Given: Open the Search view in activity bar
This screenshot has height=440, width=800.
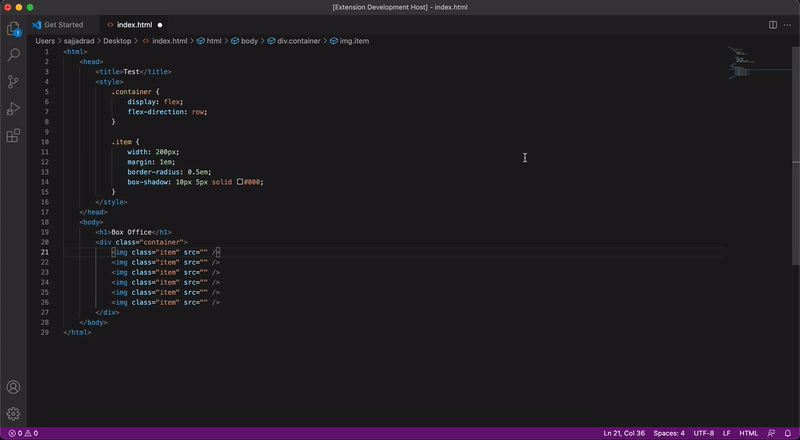Looking at the screenshot, I should [x=14, y=55].
